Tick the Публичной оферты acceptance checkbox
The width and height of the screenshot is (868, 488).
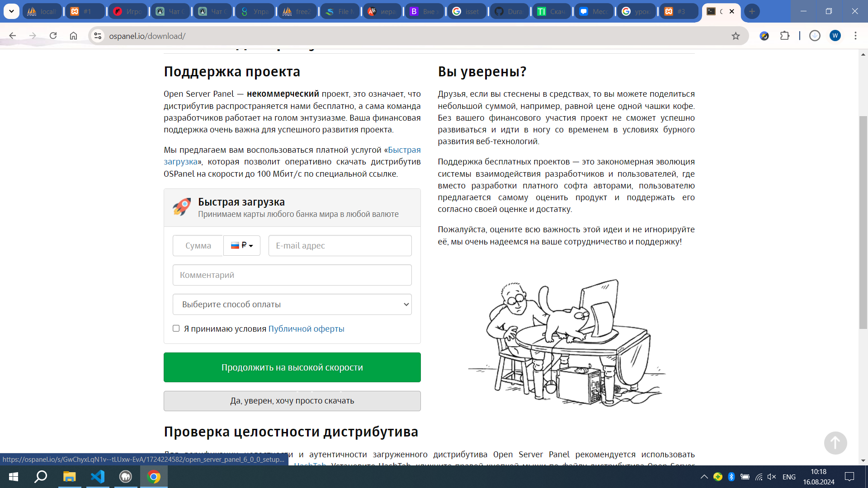[x=176, y=328]
